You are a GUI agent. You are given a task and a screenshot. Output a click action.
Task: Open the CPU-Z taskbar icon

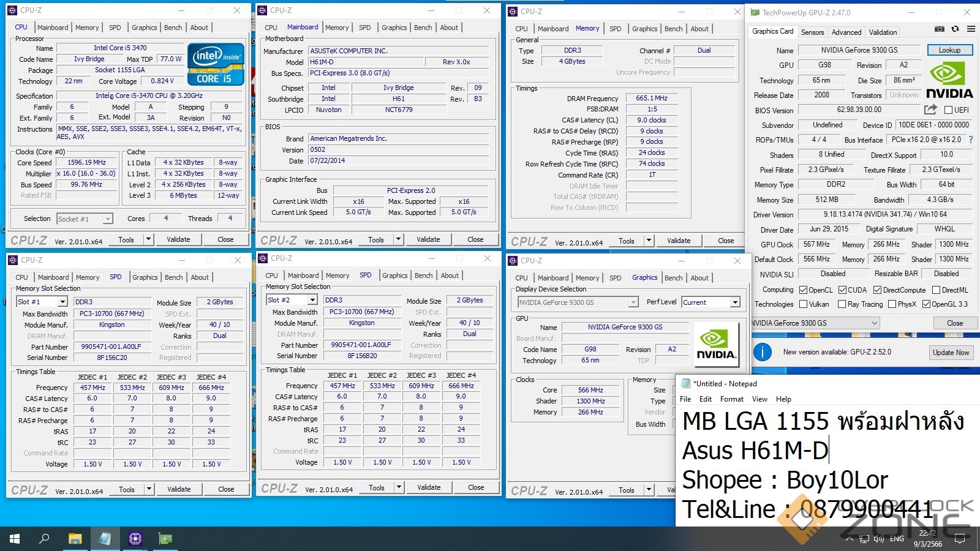click(x=135, y=539)
